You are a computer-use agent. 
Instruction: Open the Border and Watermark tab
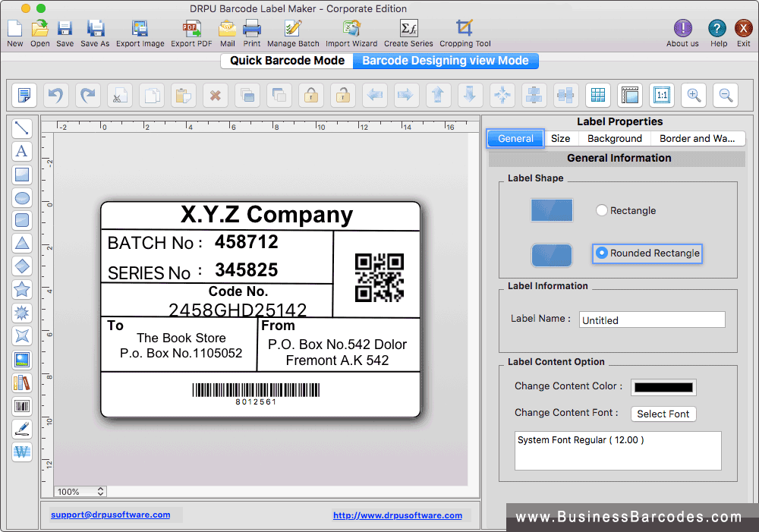[697, 138]
